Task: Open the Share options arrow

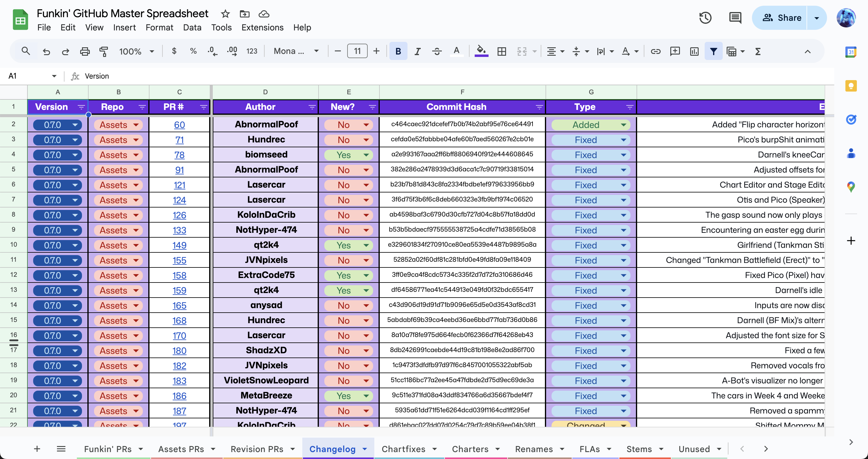Action: [816, 17]
